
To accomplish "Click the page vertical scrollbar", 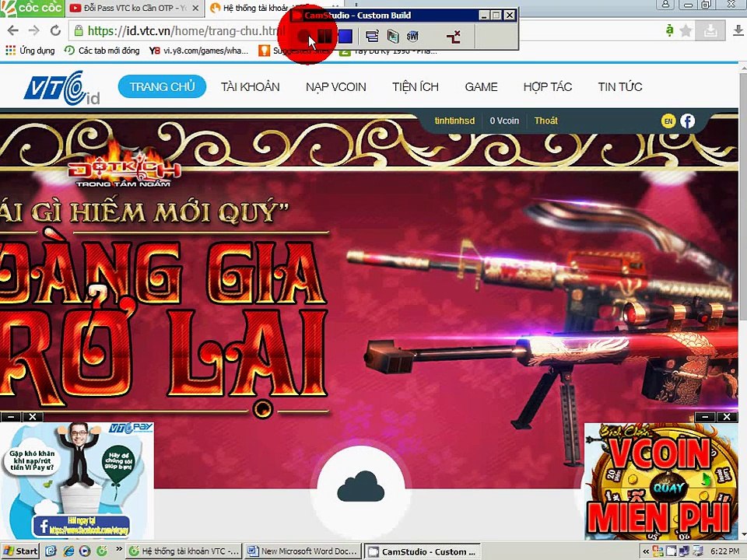I will [742, 195].
